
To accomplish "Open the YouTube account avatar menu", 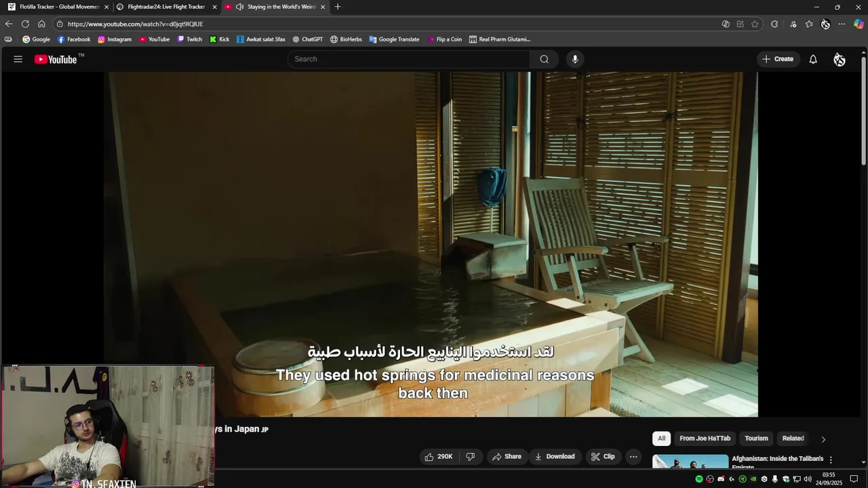I will (840, 59).
